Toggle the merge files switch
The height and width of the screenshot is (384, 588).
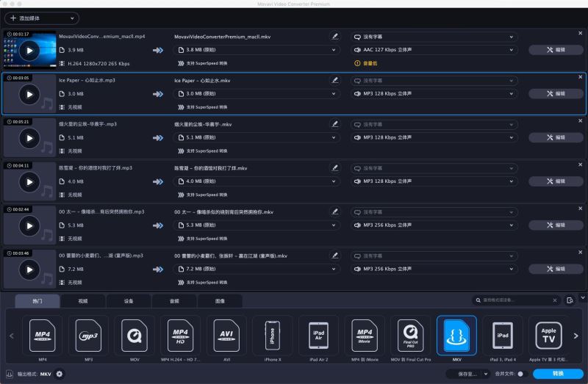click(x=522, y=374)
